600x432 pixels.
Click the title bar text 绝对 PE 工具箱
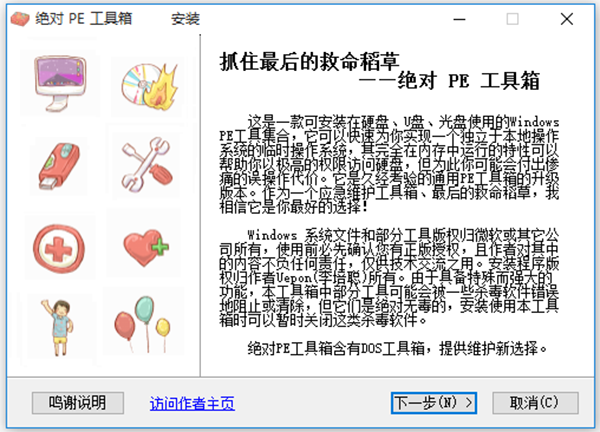click(83, 19)
